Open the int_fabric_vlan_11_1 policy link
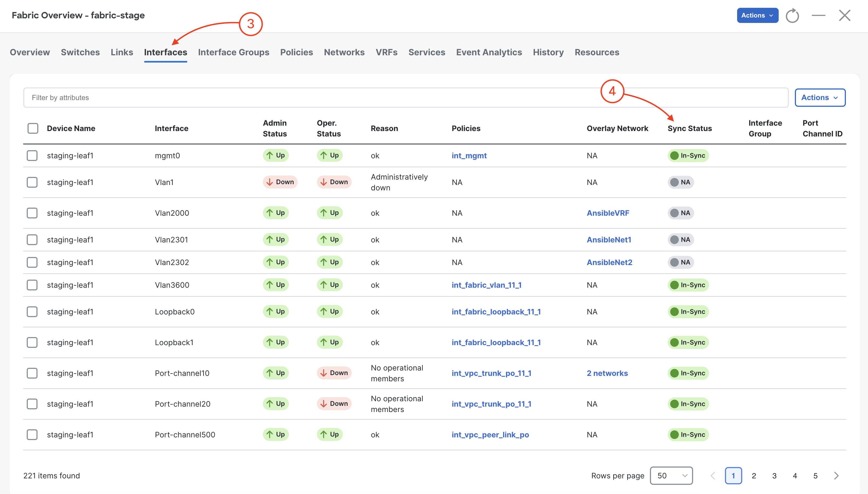Image resolution: width=868 pixels, height=494 pixels. [x=487, y=285]
